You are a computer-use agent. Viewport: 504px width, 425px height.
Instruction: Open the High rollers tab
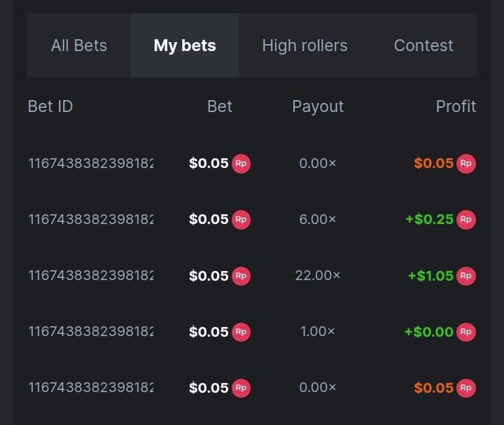pyautogui.click(x=304, y=46)
